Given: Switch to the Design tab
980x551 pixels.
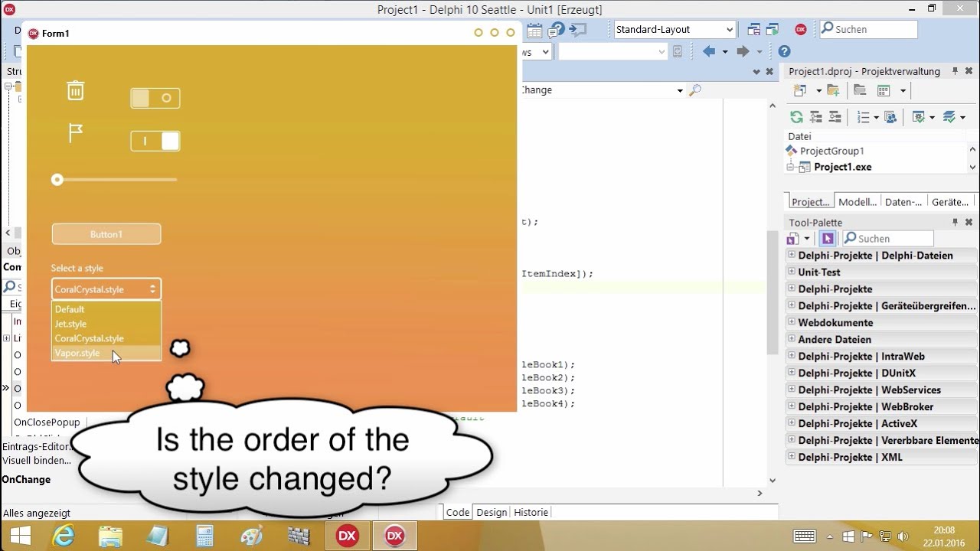Looking at the screenshot, I should point(492,512).
